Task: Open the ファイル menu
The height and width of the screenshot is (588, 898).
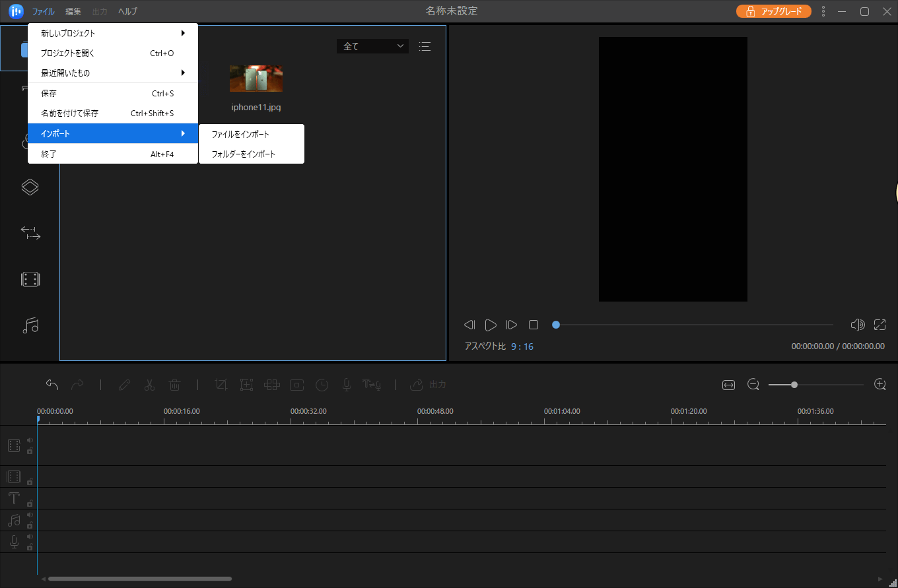Action: (x=44, y=11)
